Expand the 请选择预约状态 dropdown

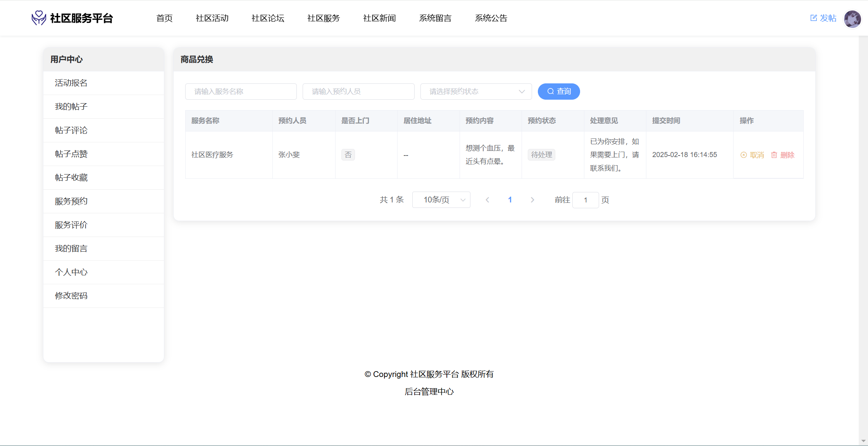(x=476, y=92)
